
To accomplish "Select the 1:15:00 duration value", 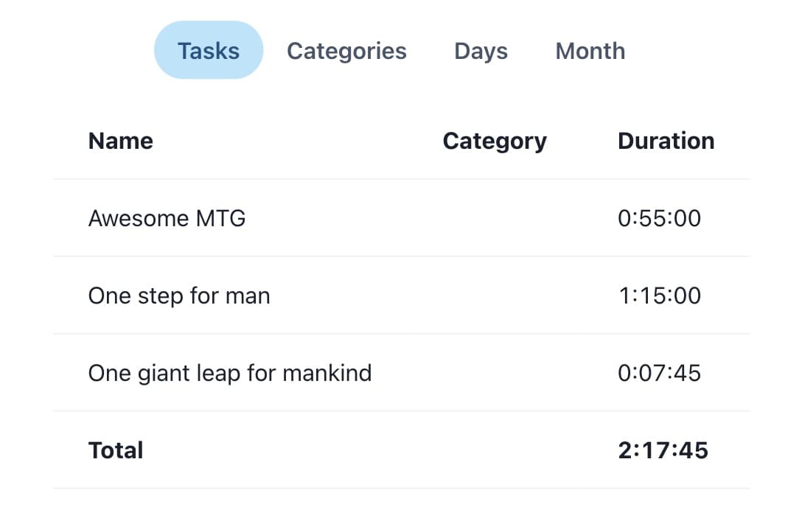I will 659,295.
